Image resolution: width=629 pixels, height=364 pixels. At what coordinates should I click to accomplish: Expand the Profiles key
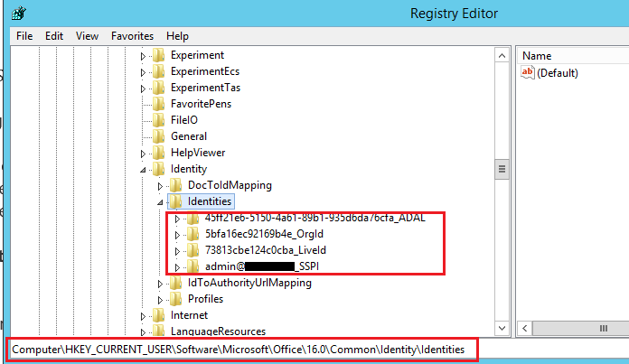coord(160,300)
